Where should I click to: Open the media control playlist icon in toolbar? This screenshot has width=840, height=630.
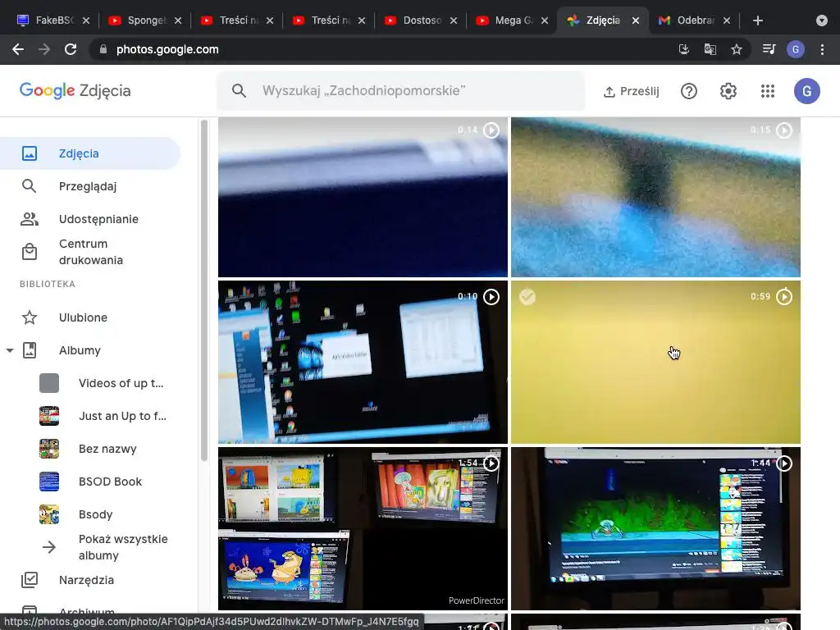[769, 49]
